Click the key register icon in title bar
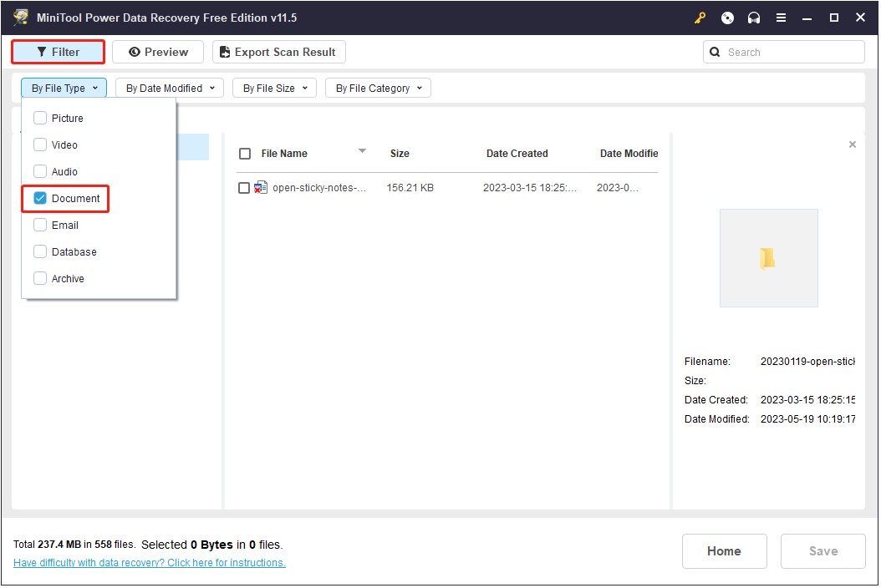The width and height of the screenshot is (881, 588). (x=700, y=18)
